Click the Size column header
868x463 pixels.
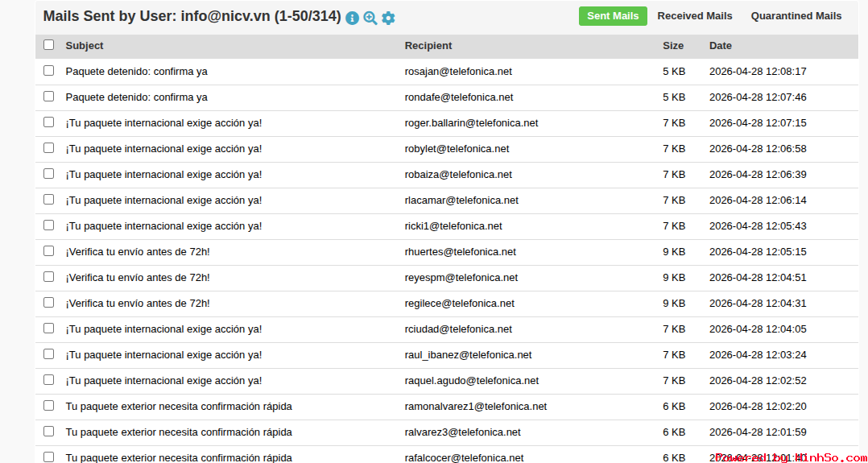coord(672,45)
